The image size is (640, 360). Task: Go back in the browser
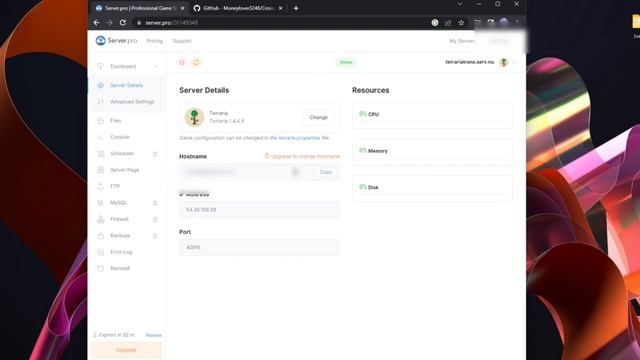pyautogui.click(x=96, y=23)
